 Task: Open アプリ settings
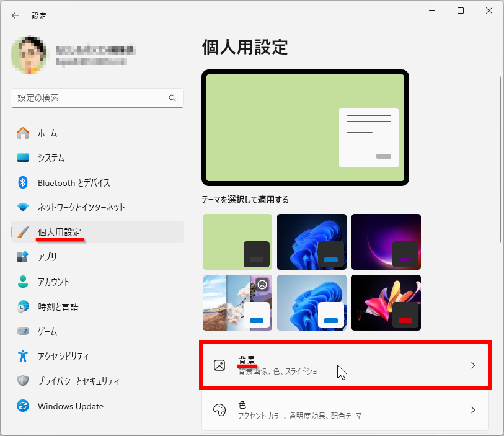point(97,257)
